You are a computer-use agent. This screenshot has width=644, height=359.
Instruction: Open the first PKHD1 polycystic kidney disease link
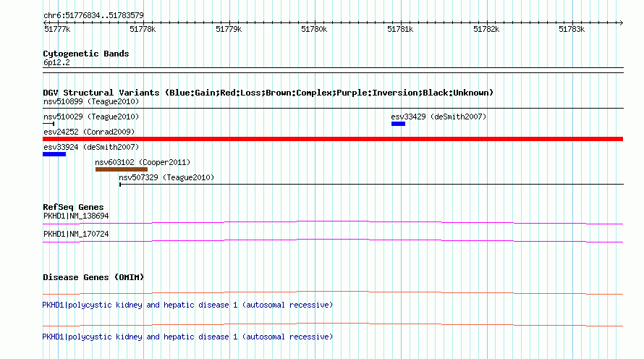[x=187, y=305]
